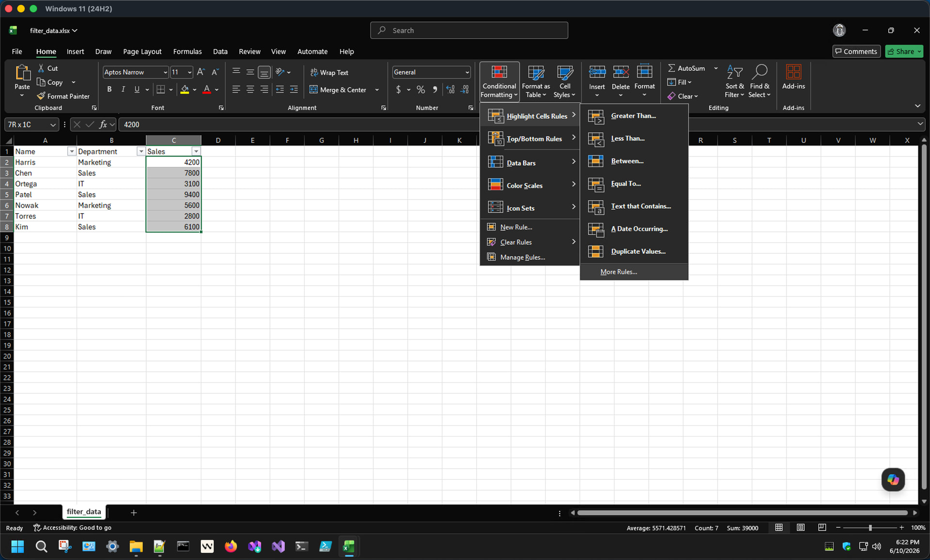
Task: Open the Copilot floating button
Action: 893,480
